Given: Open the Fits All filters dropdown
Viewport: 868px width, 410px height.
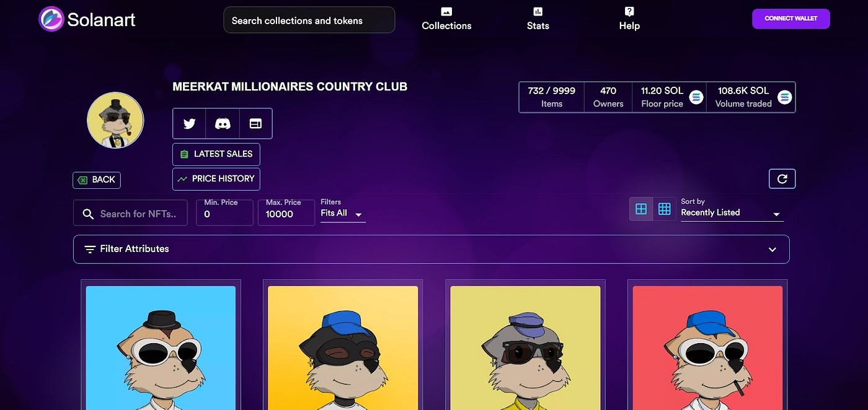Looking at the screenshot, I should coord(343,213).
